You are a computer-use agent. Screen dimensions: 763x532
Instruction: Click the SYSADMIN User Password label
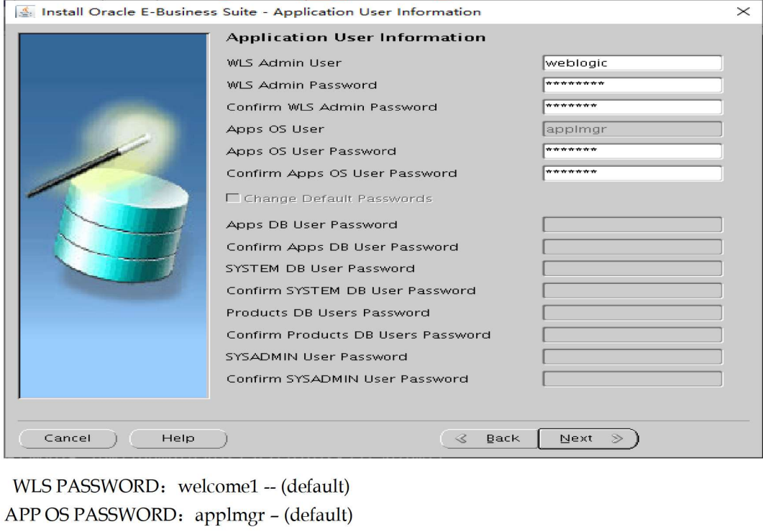tap(317, 357)
